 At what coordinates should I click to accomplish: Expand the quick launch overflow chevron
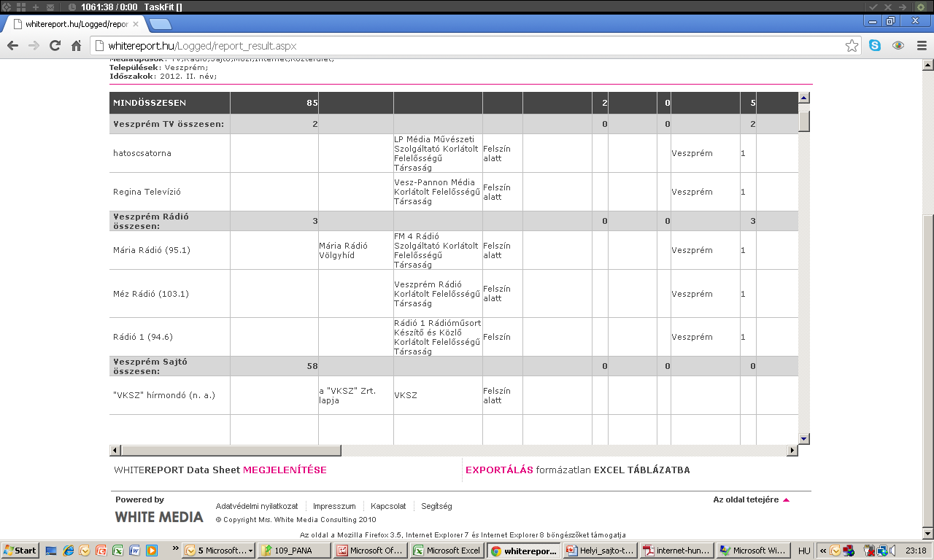[x=176, y=549]
